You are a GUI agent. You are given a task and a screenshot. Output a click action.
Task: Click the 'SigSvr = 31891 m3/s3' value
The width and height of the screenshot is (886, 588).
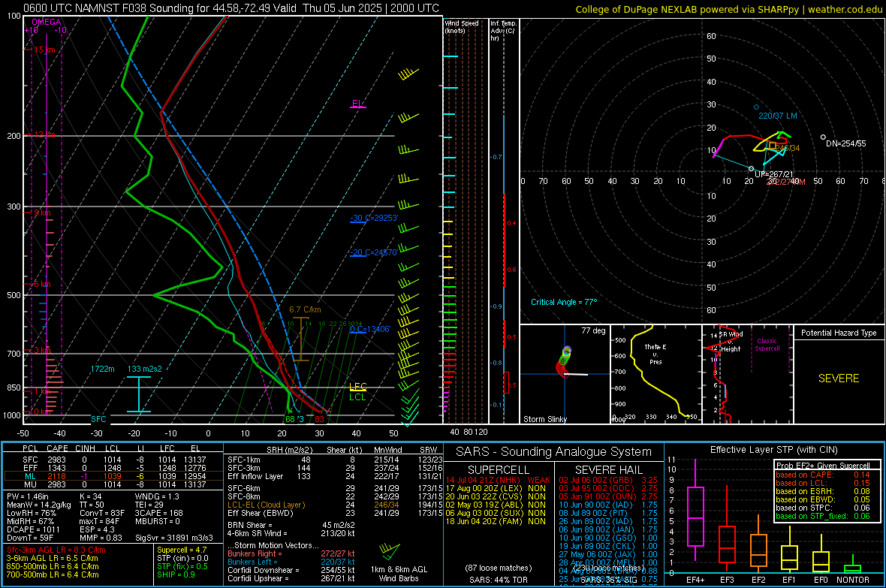point(174,538)
